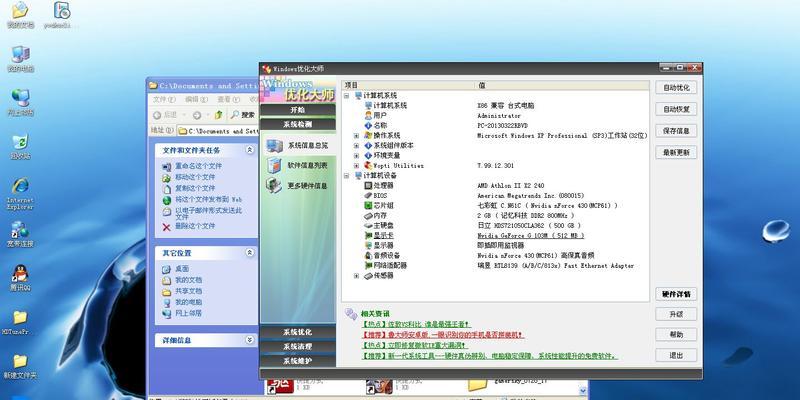Open the 系统维护 section tab
The image size is (800, 400).
297,361
